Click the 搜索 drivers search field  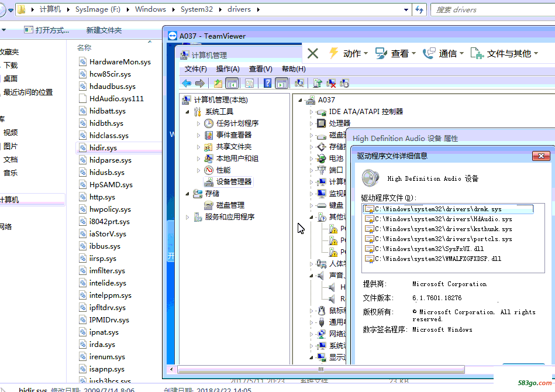pos(492,10)
